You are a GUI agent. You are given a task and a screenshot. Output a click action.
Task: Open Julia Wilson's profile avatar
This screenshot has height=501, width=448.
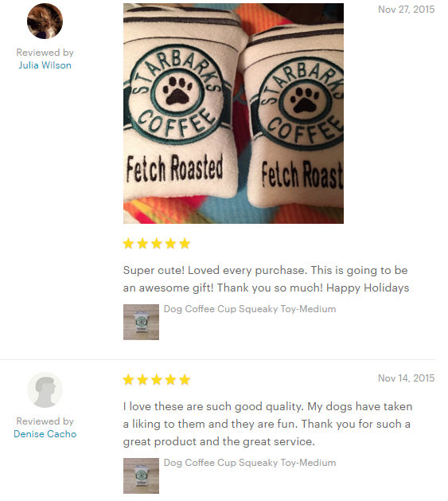[45, 21]
